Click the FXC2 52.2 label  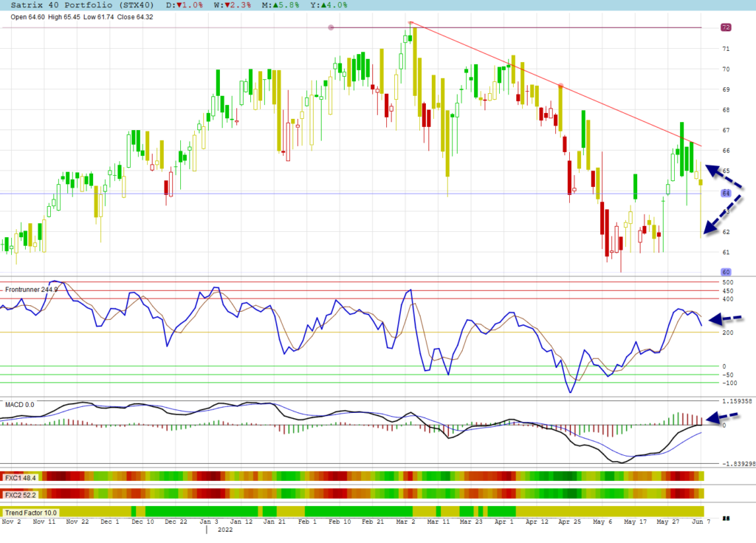21,495
